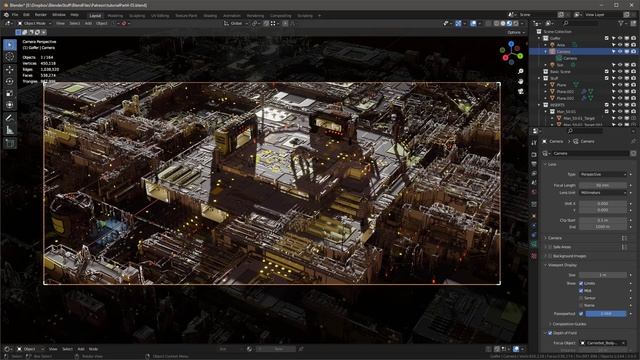The image size is (640, 360).
Task: Select the Select Box tool
Action: point(10,45)
